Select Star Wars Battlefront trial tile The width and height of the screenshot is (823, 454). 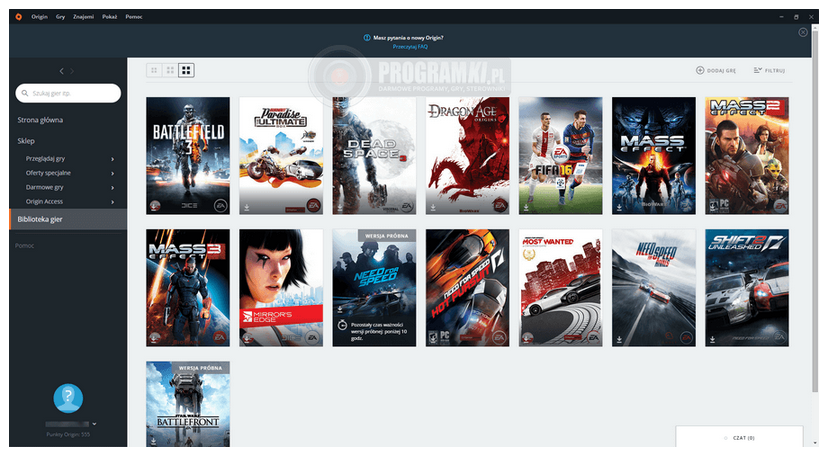coord(188,404)
